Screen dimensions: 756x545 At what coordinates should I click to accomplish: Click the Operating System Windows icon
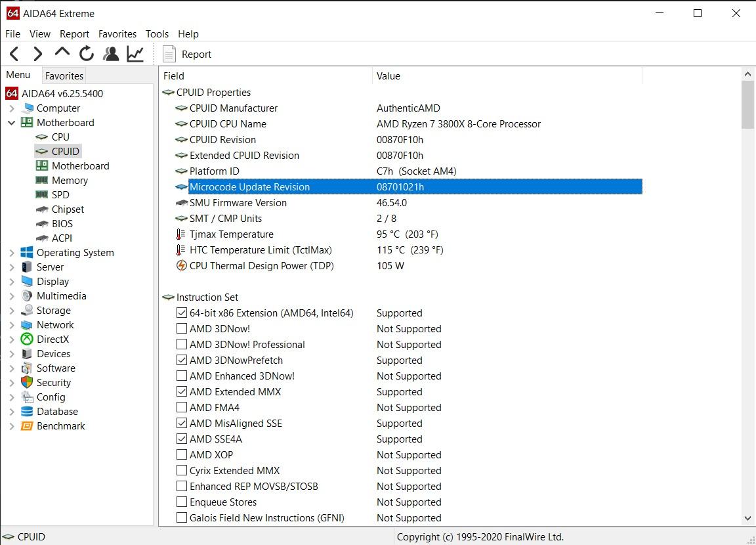[x=27, y=252]
